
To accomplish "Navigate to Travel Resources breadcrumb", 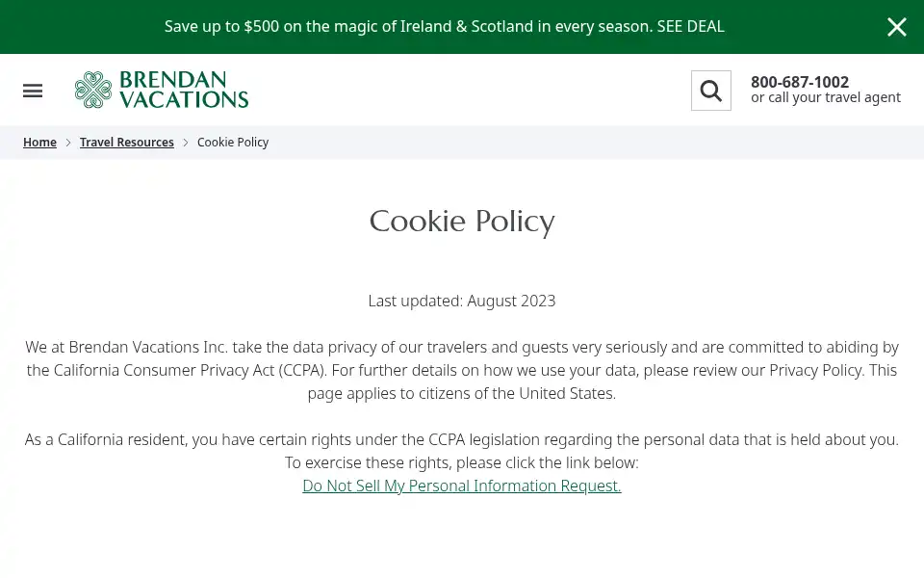I will (127, 143).
